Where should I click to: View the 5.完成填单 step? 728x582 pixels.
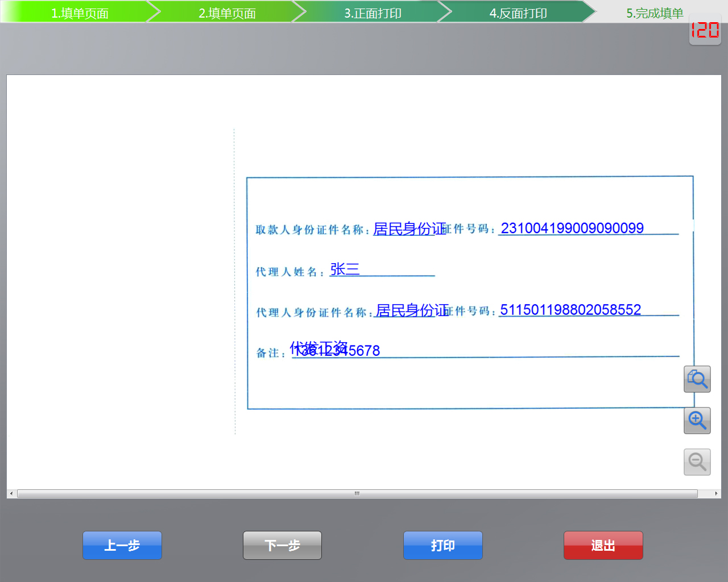click(x=656, y=13)
